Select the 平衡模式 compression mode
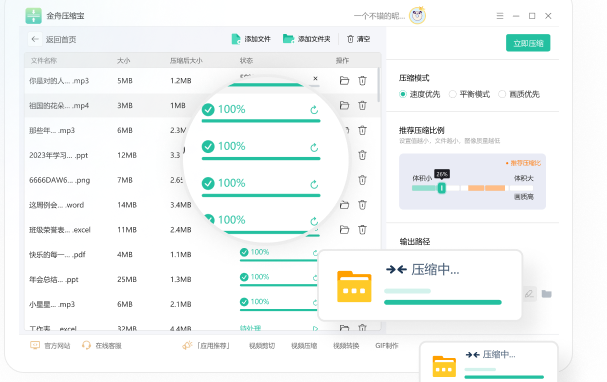The height and width of the screenshot is (382, 607). point(470,94)
